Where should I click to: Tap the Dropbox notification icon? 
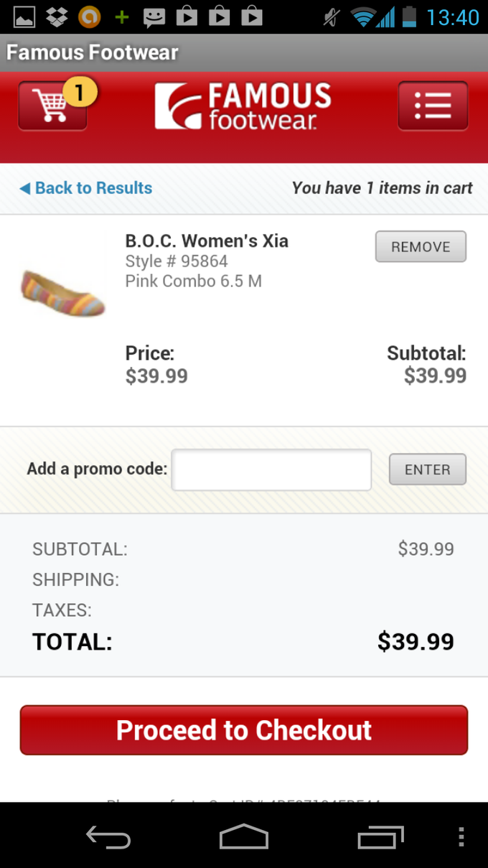coord(57,17)
